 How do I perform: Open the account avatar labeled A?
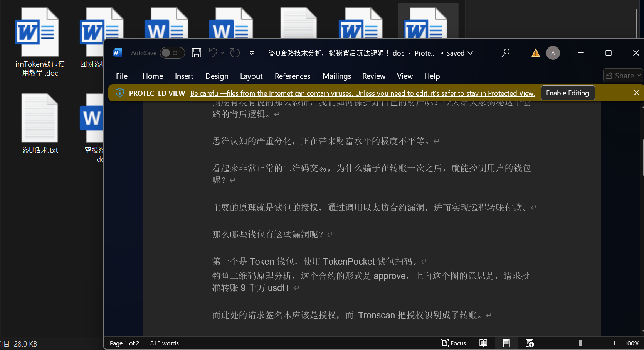(553, 53)
